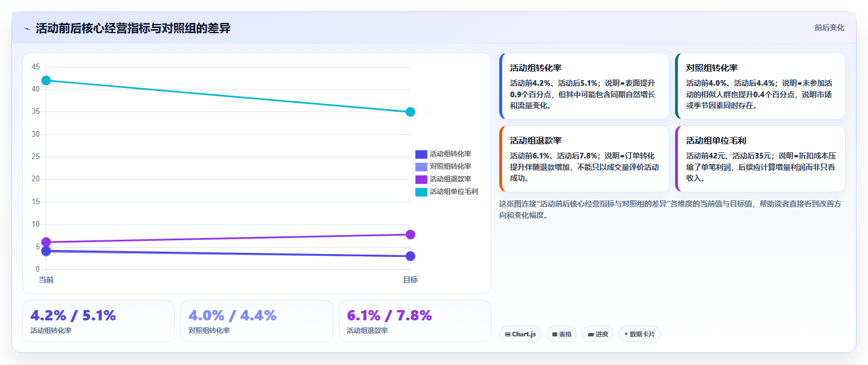Open the 活动组单位毛利 info card title

click(x=716, y=141)
